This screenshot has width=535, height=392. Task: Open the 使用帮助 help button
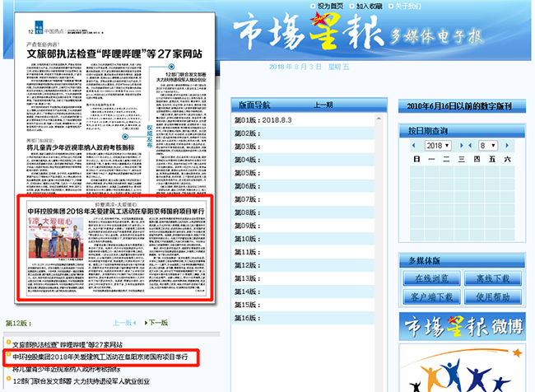tap(493, 296)
